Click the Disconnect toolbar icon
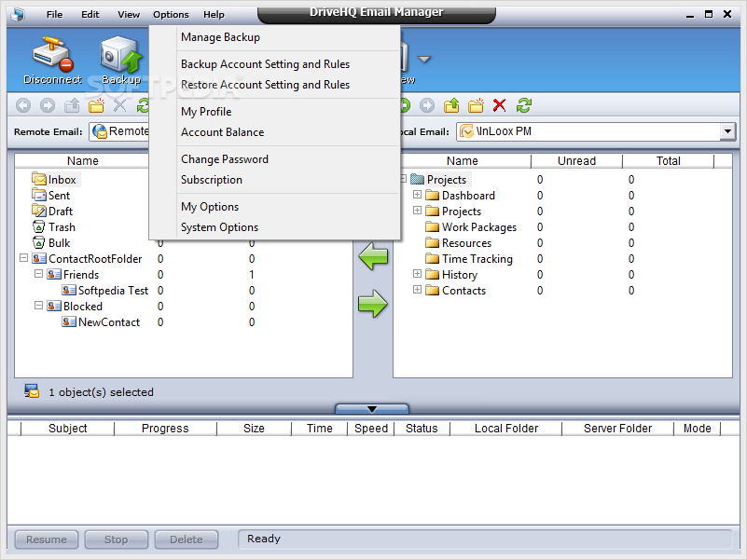Image resolution: width=747 pixels, height=560 pixels. coord(52,60)
